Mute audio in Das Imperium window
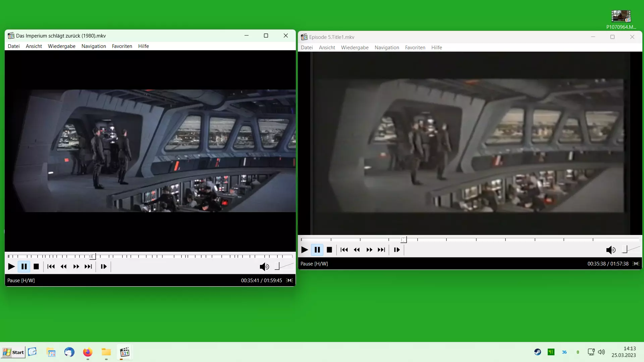 click(264, 266)
